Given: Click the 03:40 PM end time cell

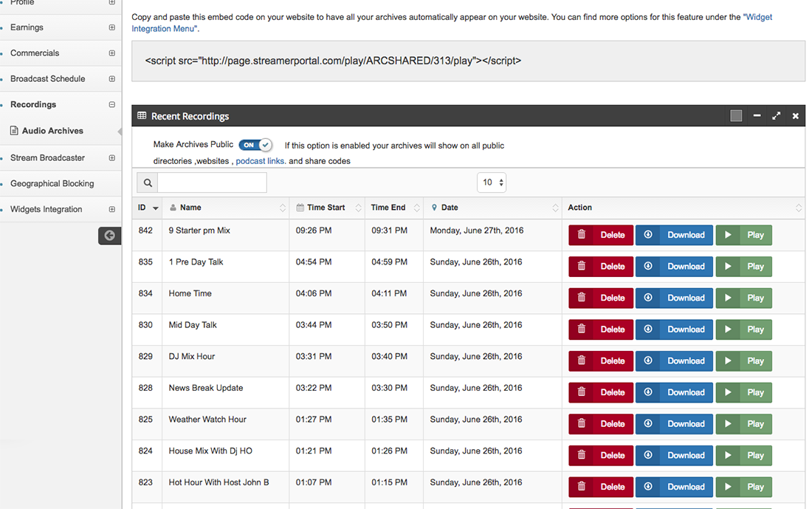Looking at the screenshot, I should click(390, 356).
